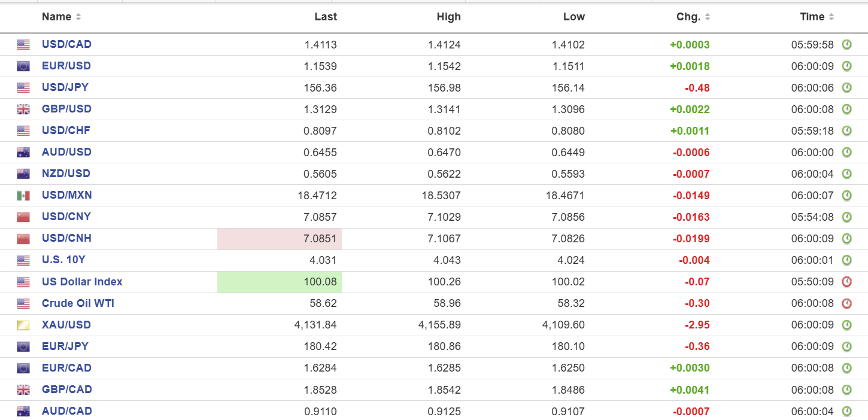Click the green highlighted 100.08 Last price cell
This screenshot has height=420, width=868.
[280, 282]
